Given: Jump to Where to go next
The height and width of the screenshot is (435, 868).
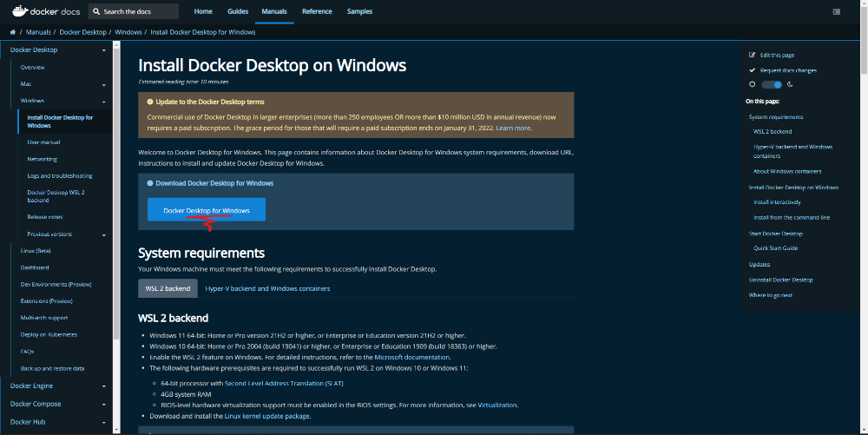Looking at the screenshot, I should pyautogui.click(x=771, y=295).
